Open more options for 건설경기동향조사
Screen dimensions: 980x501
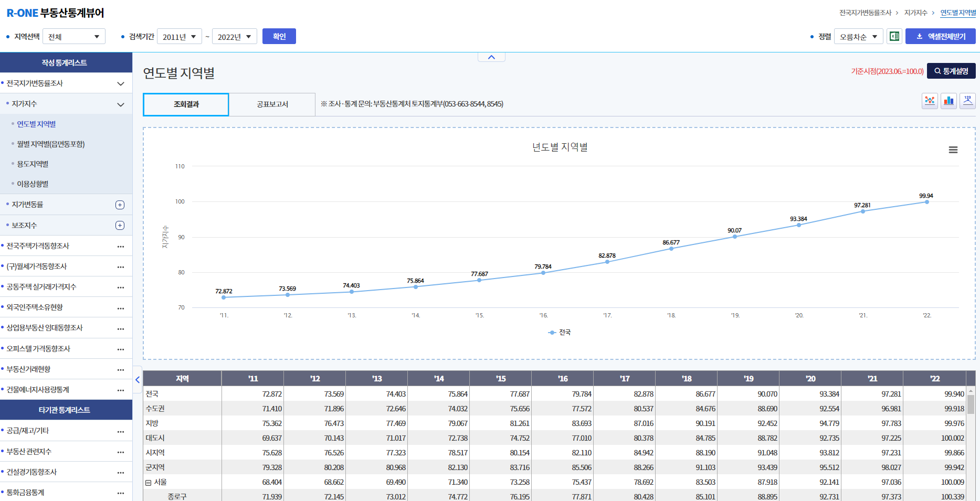point(121,472)
